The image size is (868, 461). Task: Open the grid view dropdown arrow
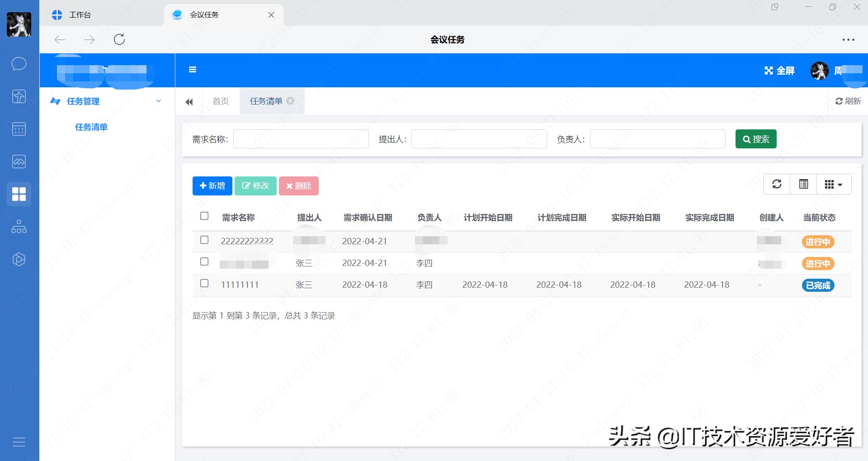(x=840, y=184)
